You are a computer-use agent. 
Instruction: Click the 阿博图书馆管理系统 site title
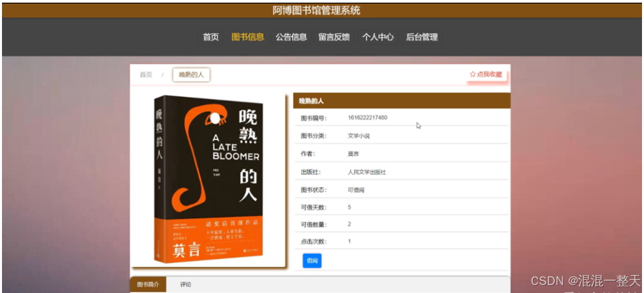tap(316, 10)
